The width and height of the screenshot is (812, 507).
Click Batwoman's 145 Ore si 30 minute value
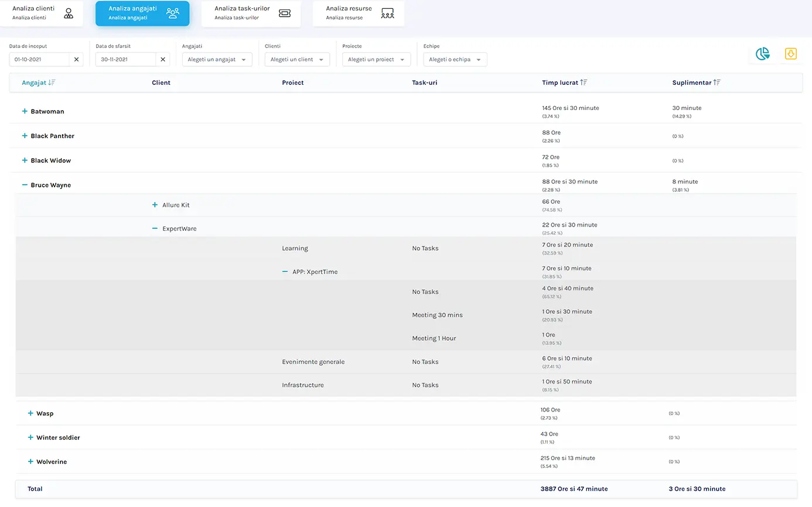coord(571,108)
